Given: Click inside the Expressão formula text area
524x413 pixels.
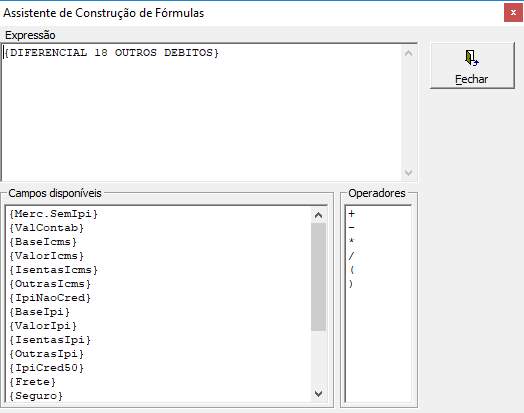Looking at the screenshot, I should [202, 112].
